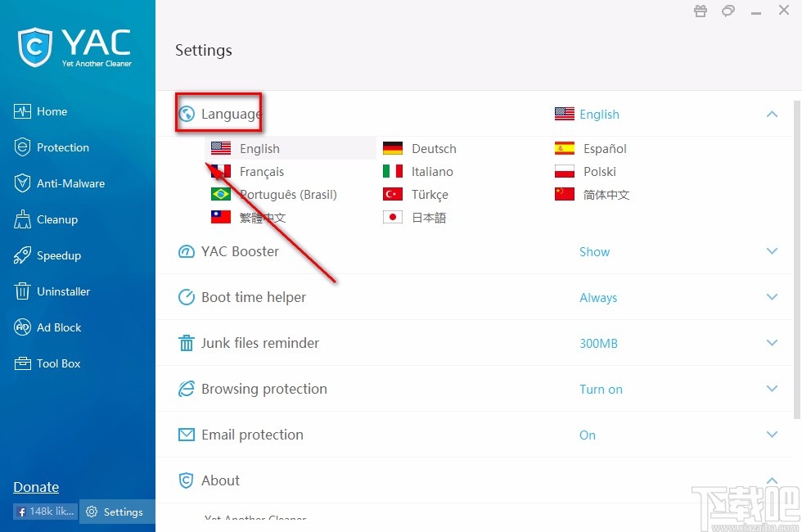Open the Ad Block section
Viewport: 802px width, 532px height.
(47, 327)
